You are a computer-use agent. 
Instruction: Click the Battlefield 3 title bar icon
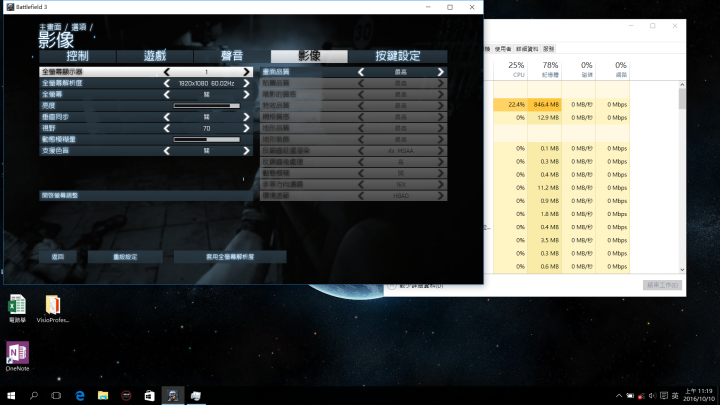click(10, 7)
